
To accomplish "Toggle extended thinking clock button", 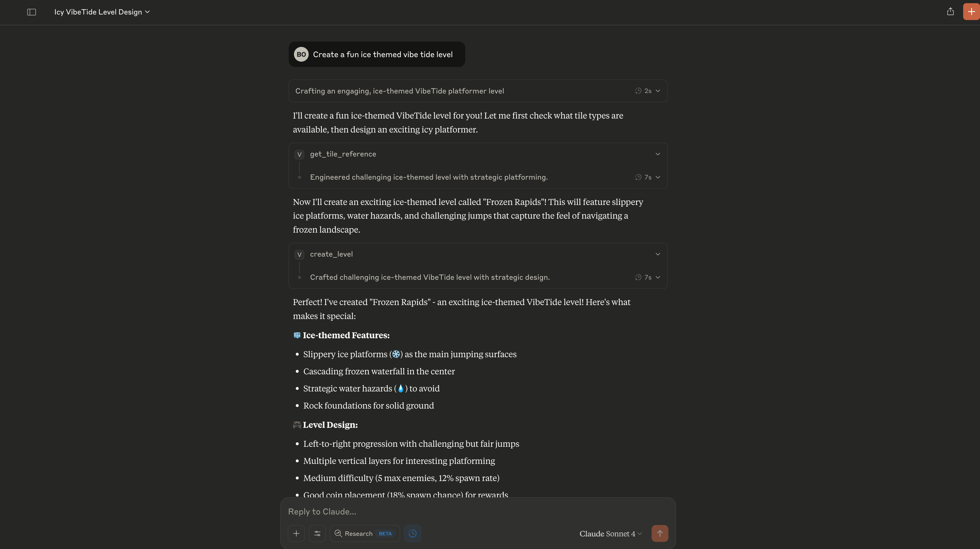I will [412, 533].
